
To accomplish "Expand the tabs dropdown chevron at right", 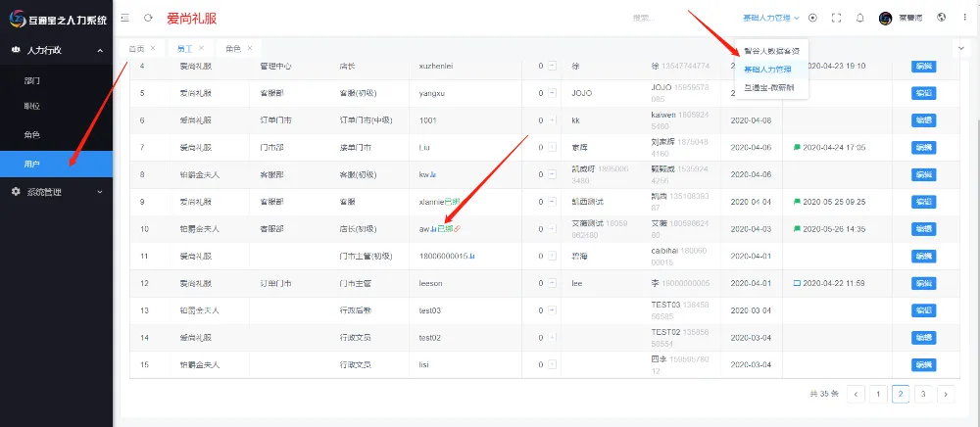I will click(x=961, y=48).
